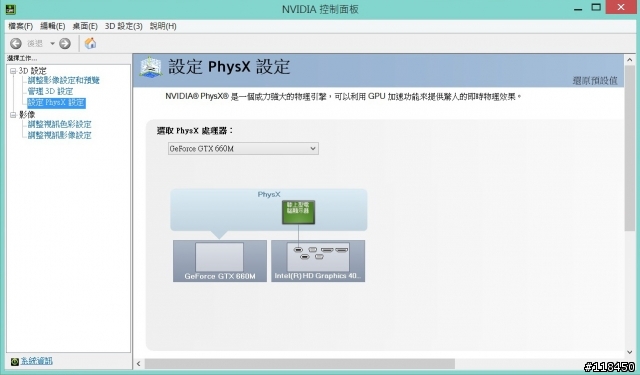Close the NVIDIA control panel window

[621, 7]
